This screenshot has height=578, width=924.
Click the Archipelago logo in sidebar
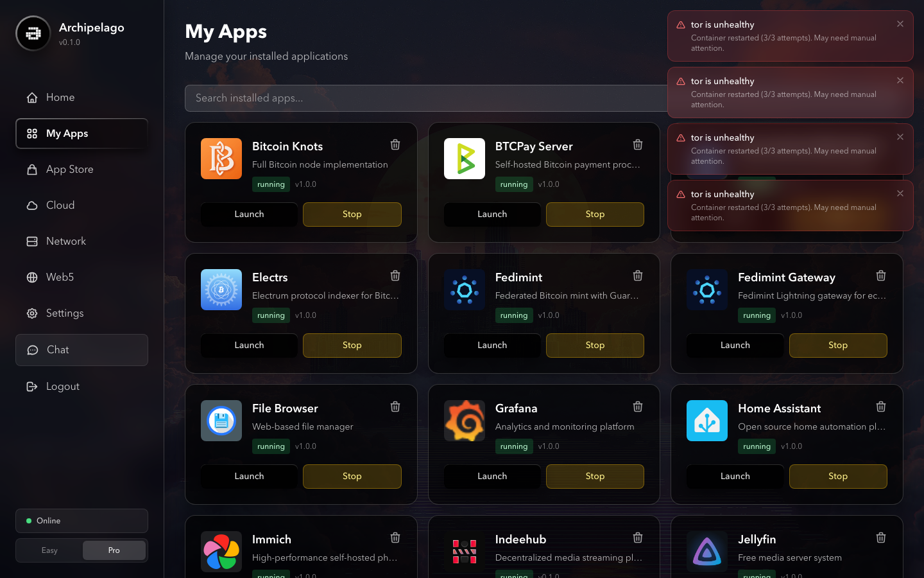click(x=33, y=33)
